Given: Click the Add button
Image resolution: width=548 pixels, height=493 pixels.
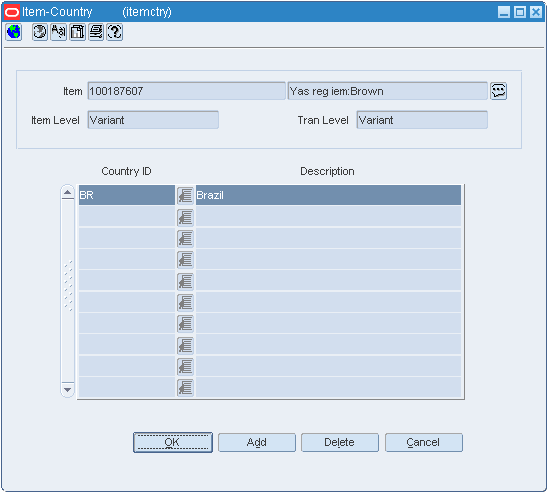Looking at the screenshot, I should tap(257, 442).
